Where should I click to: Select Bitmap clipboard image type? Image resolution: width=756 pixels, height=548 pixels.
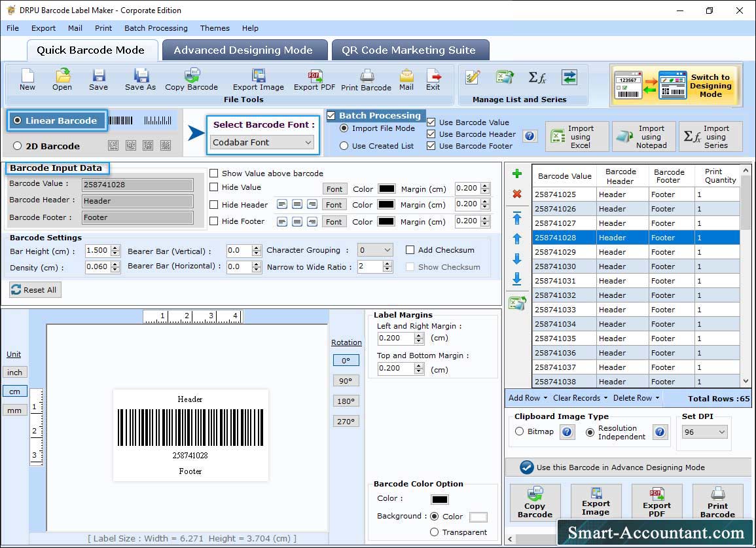point(519,431)
